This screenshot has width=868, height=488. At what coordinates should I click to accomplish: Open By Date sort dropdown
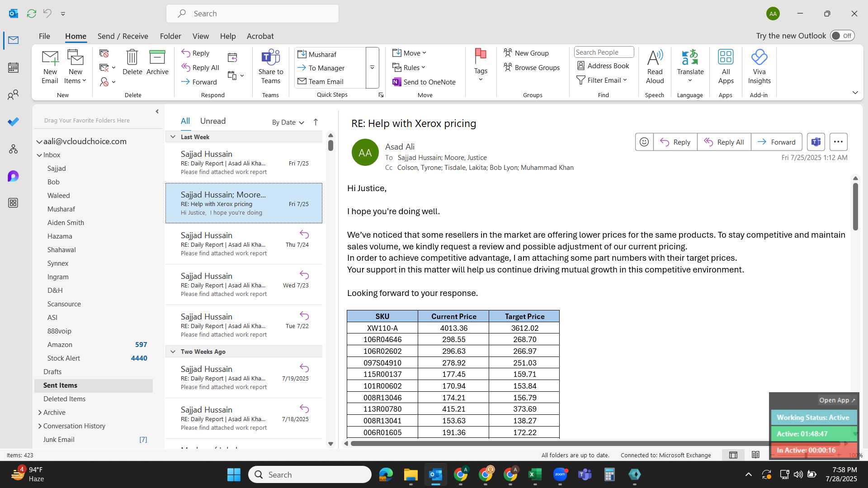[288, 122]
